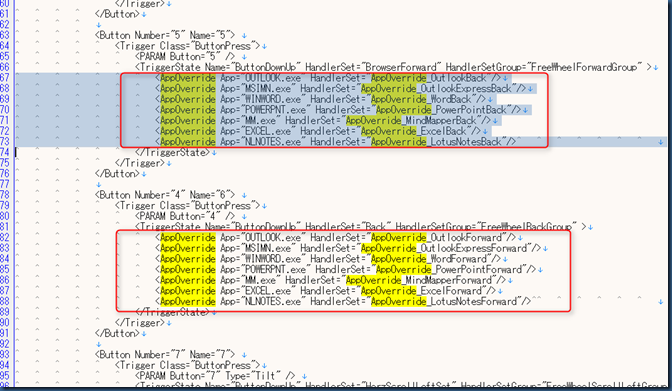Click the FreeWheelBackGroup text in the TriggerState line
Viewport: 672px width, 391px height.
coord(526,227)
